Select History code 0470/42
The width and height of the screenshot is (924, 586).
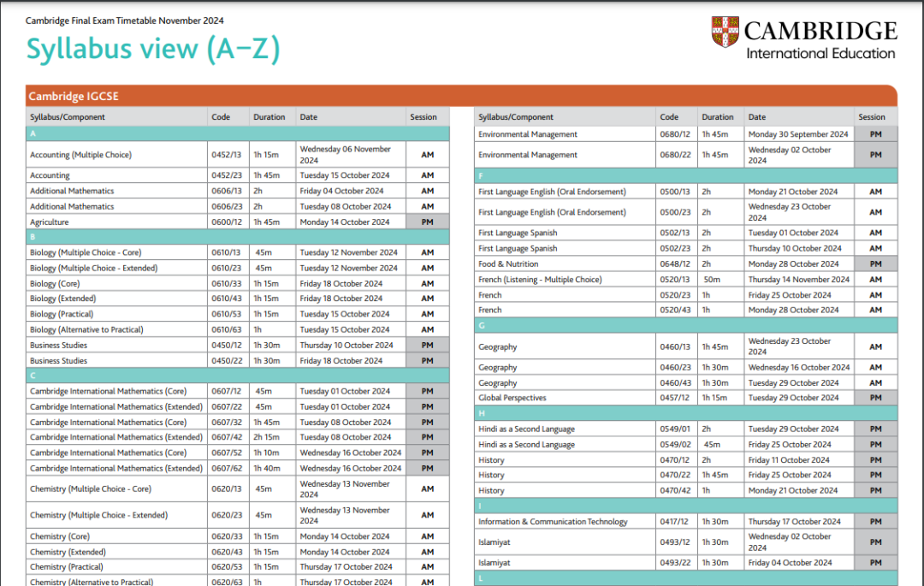675,490
